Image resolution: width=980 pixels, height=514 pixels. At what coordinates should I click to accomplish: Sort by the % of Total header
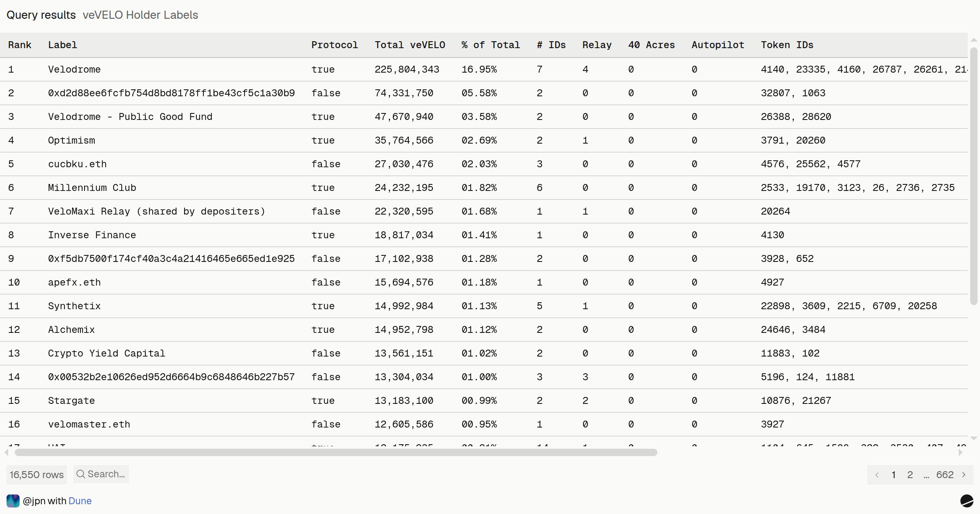click(x=491, y=45)
